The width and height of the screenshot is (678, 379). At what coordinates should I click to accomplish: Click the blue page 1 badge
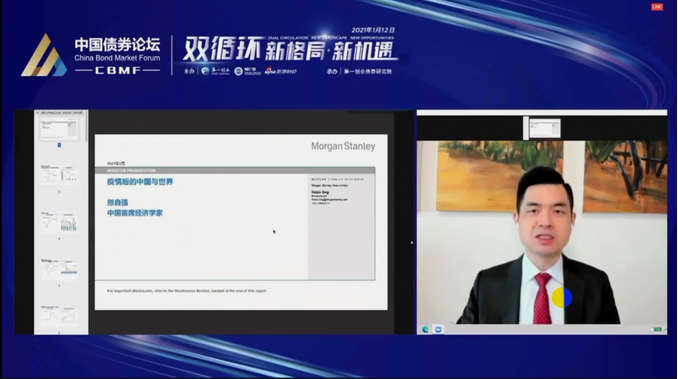coord(59,145)
